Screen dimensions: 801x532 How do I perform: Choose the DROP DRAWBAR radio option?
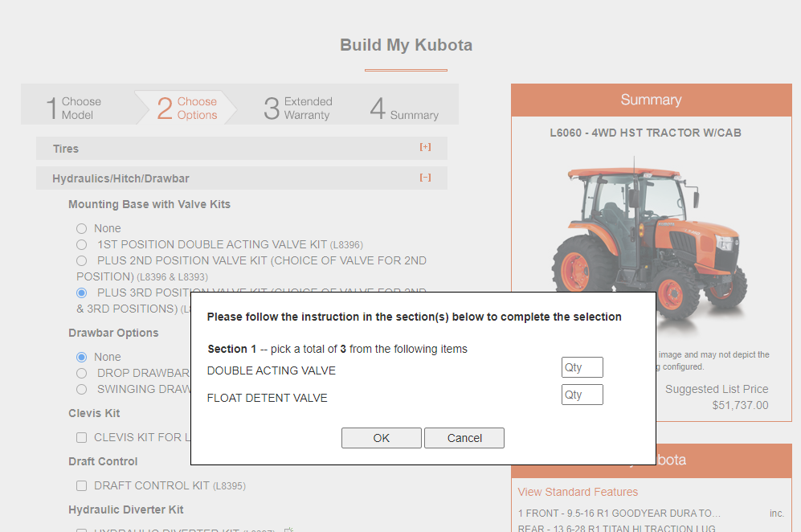tap(81, 373)
